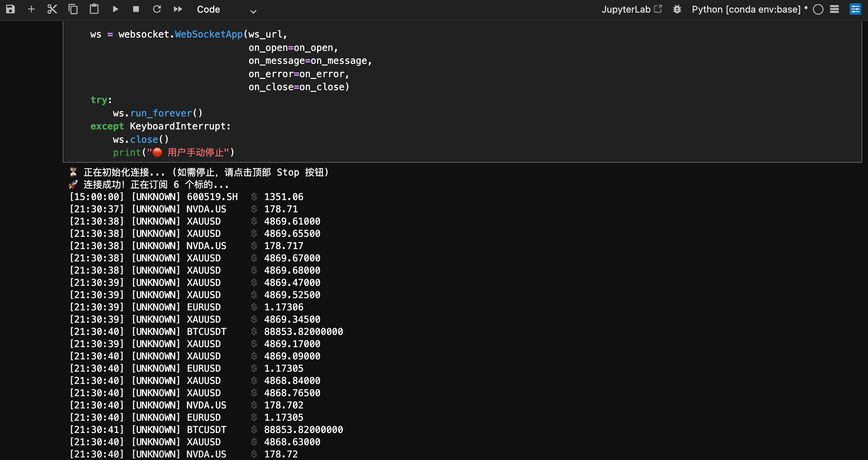Insert a new cell with the plus icon
This screenshot has height=460, width=868.
pyautogui.click(x=31, y=9)
